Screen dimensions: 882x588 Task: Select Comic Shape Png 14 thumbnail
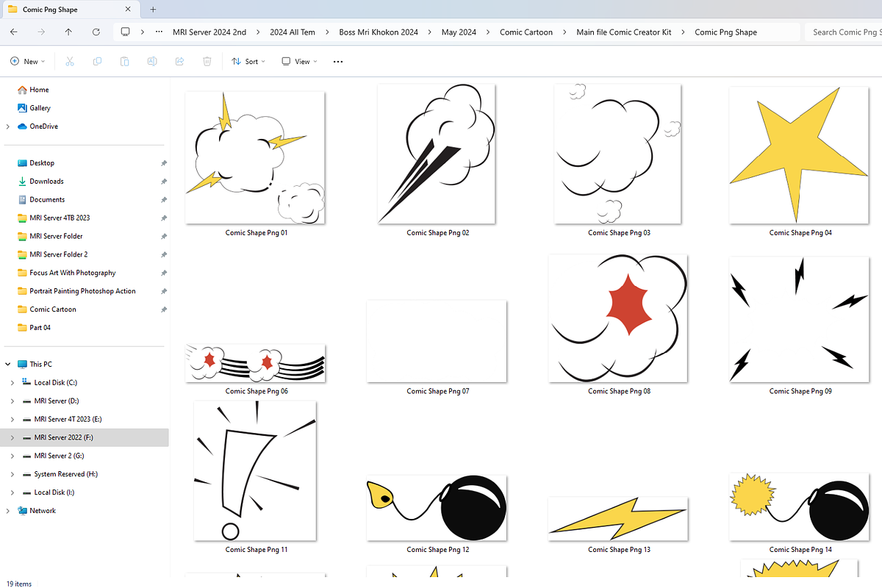point(800,507)
